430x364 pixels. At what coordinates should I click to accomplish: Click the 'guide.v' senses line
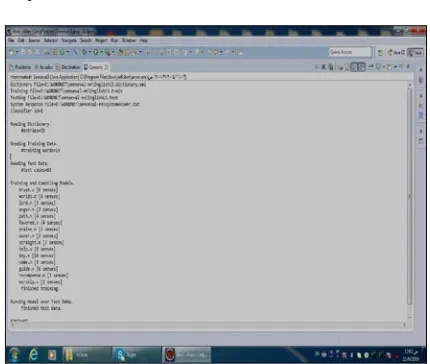38,269
